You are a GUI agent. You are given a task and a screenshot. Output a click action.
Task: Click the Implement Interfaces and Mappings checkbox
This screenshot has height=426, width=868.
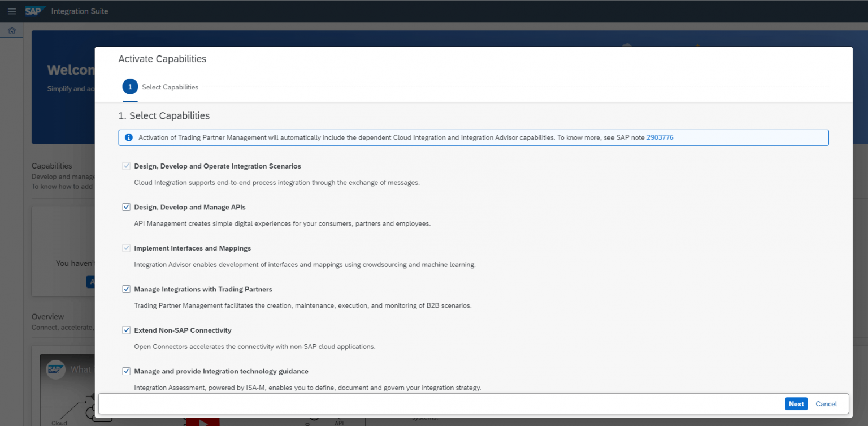pos(126,247)
